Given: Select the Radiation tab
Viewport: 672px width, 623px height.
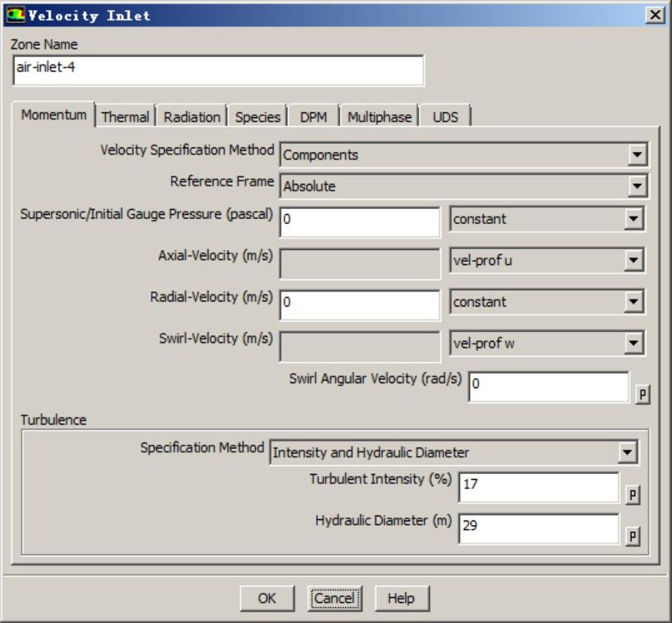Looking at the screenshot, I should (x=192, y=117).
